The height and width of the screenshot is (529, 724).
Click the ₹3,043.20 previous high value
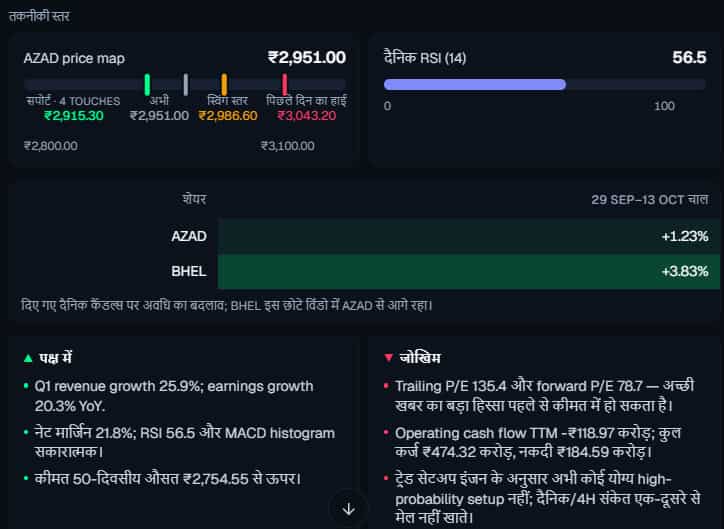[x=307, y=115]
